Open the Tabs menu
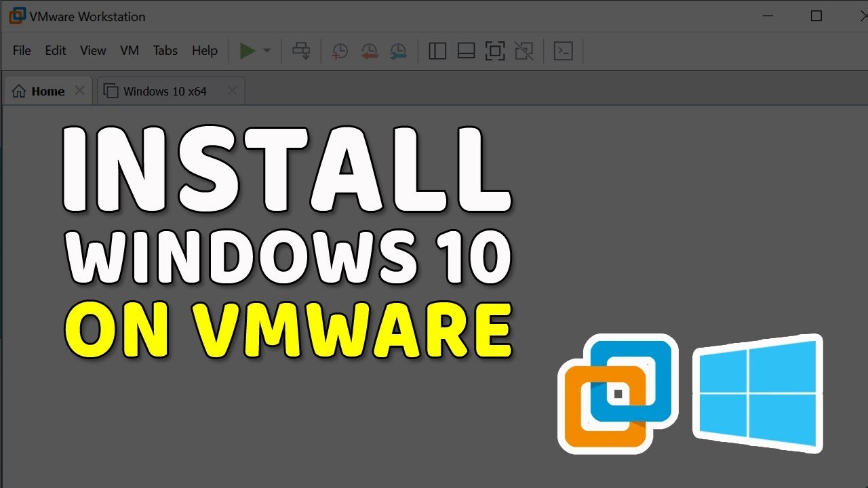868x488 pixels. (165, 51)
